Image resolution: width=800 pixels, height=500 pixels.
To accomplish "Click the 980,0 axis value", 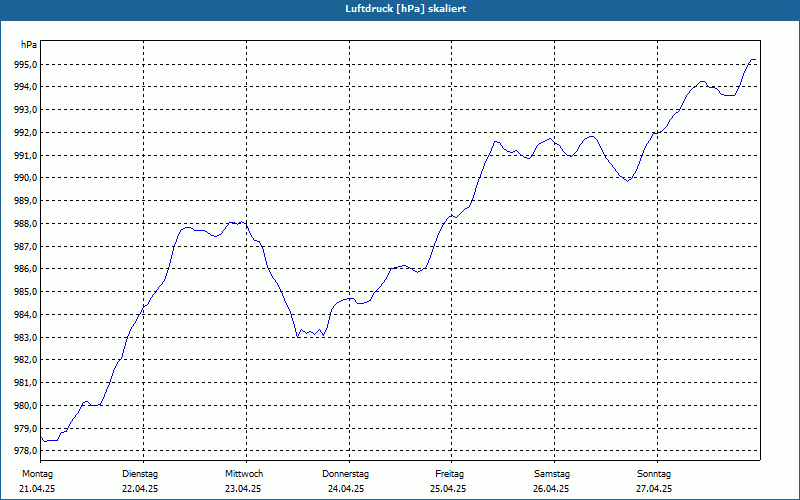I will pos(24,406).
